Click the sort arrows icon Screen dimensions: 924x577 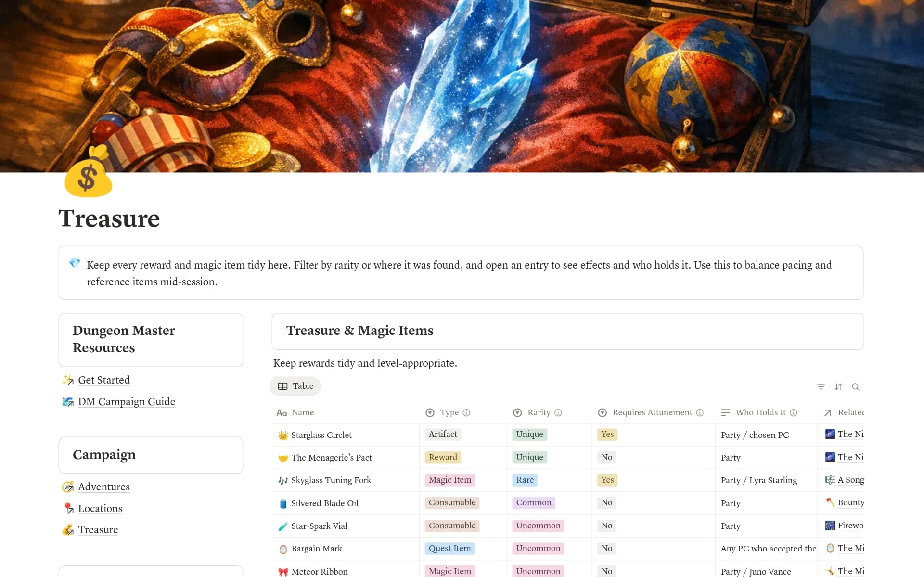(x=838, y=386)
